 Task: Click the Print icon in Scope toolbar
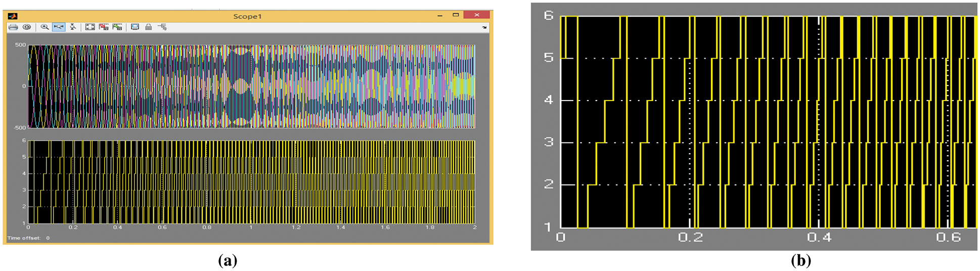pyautogui.click(x=13, y=27)
